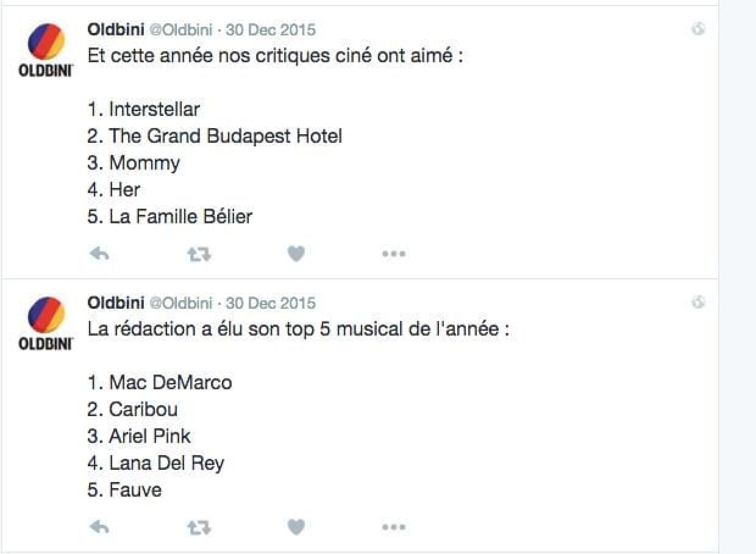This screenshot has width=756, height=554.
Task: Reply to the film critics top 5 tweet
Action: click(x=99, y=254)
